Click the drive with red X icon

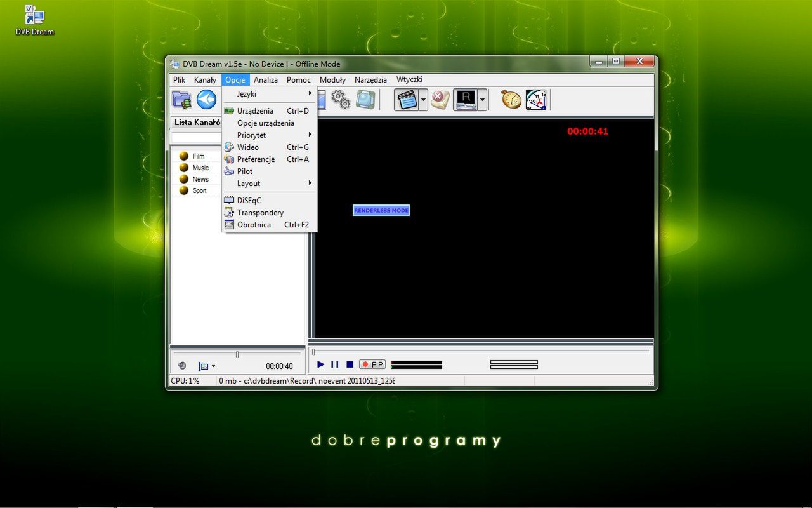tap(440, 99)
